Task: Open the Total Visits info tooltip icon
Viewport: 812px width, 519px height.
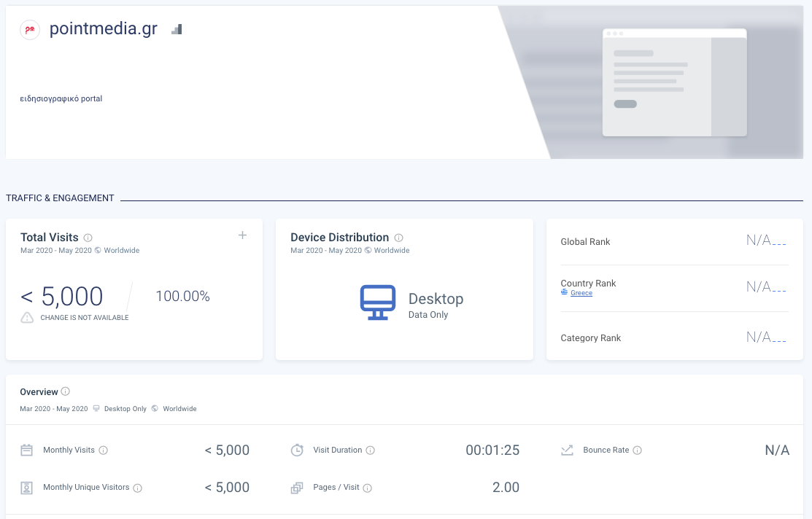Action: 88,238
